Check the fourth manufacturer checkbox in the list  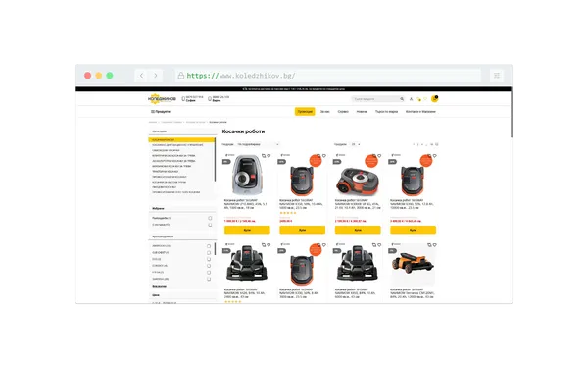pyautogui.click(x=209, y=266)
